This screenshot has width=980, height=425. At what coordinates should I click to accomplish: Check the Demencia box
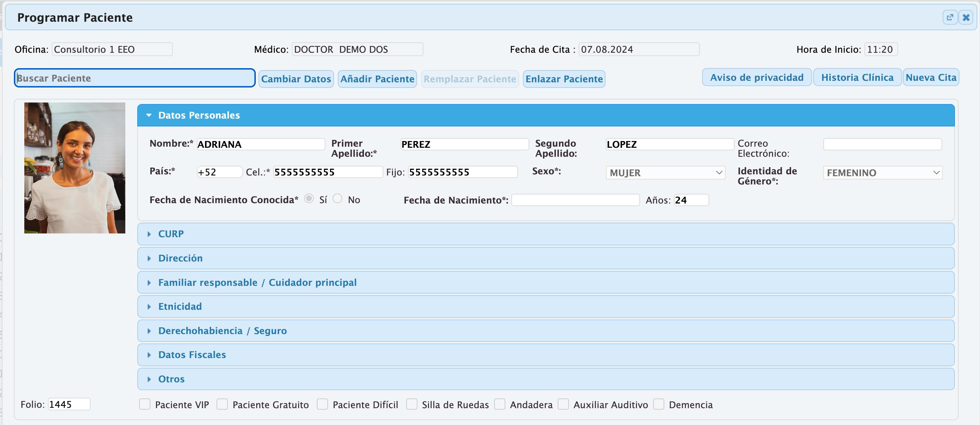coord(659,404)
